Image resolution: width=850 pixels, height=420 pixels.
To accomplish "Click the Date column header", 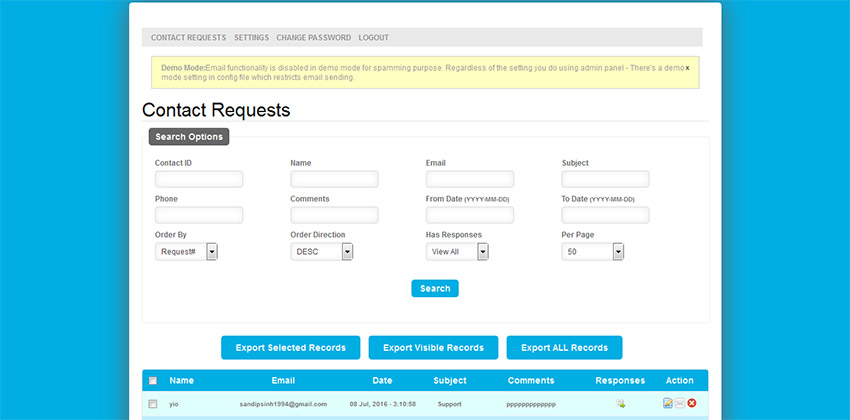I will click(x=382, y=380).
